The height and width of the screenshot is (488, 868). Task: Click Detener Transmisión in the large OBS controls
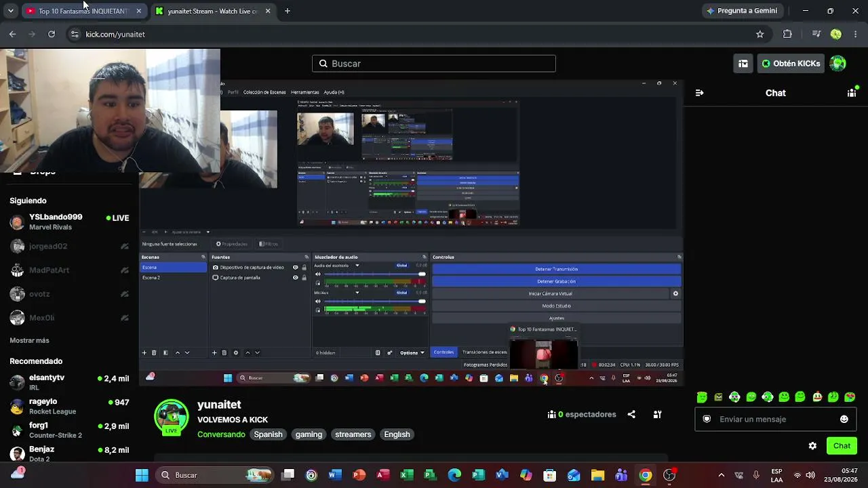(556, 269)
